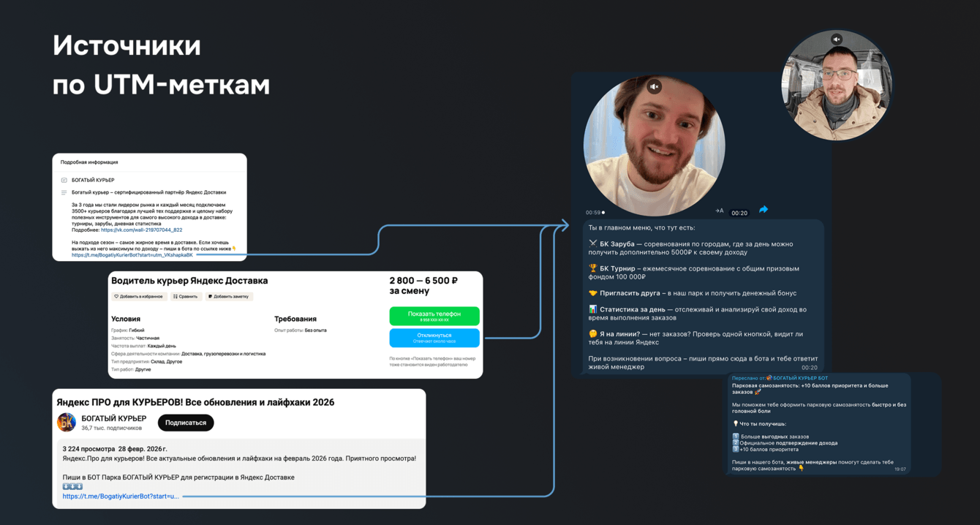
Task: Click the БОГАТЫЙ КУРЬЕР channel name on YouTube card
Action: [113, 418]
